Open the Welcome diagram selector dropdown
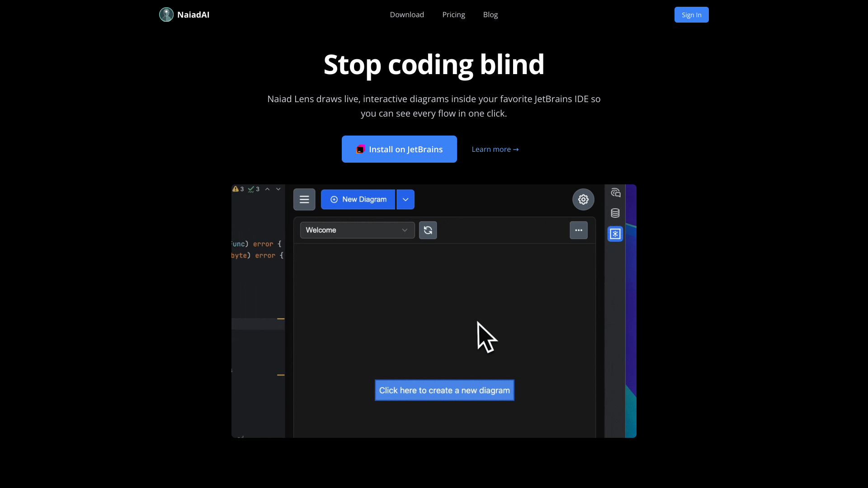868x488 pixels. [x=357, y=230]
